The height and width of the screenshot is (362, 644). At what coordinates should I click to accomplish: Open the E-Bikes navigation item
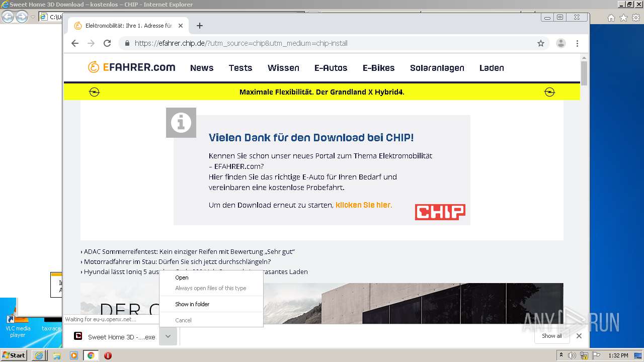[x=379, y=68]
